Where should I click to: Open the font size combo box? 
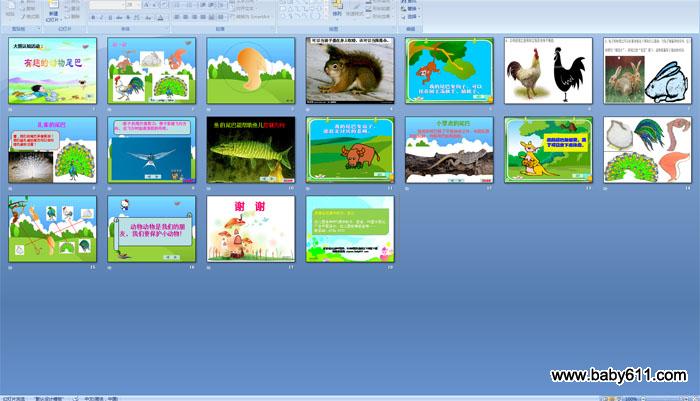[131, 5]
